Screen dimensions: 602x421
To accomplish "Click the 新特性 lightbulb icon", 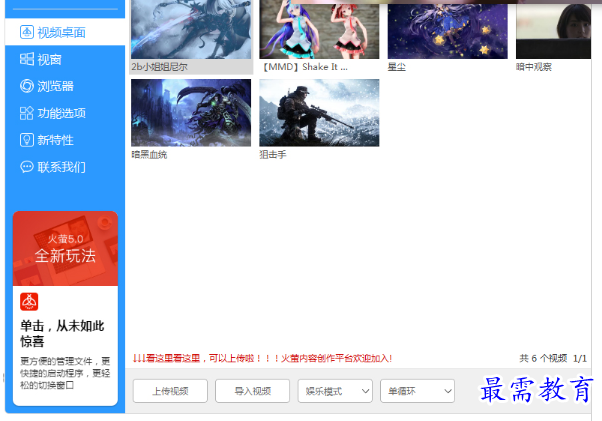I will [x=26, y=140].
